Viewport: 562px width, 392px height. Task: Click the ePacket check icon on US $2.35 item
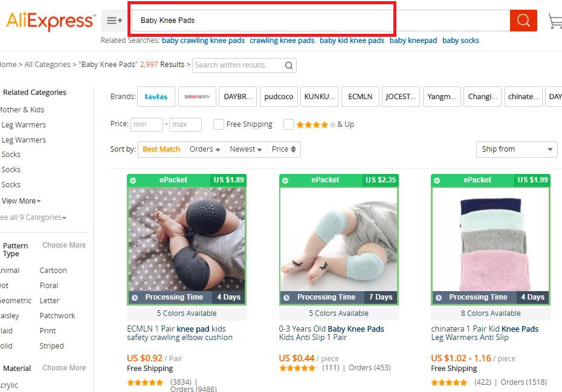click(x=285, y=180)
